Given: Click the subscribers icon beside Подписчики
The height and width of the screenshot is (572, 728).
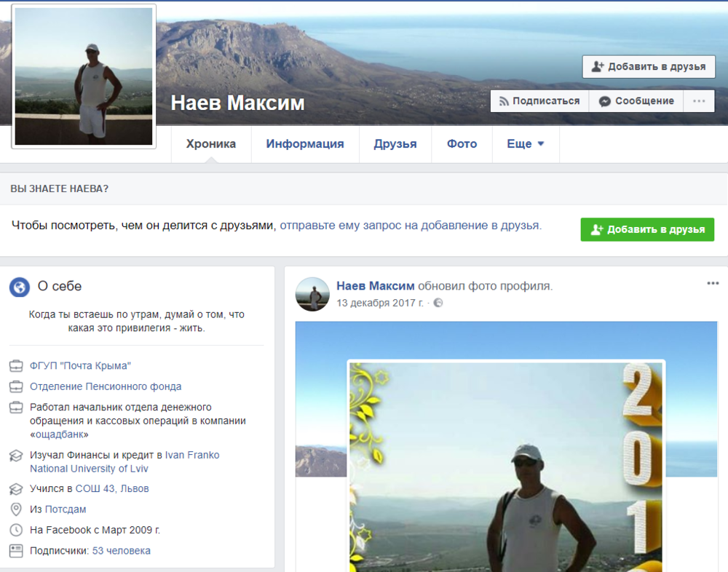Looking at the screenshot, I should point(16,551).
